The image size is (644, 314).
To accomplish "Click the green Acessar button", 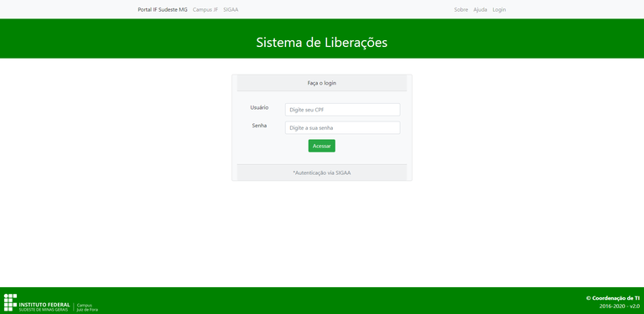I will pos(322,146).
